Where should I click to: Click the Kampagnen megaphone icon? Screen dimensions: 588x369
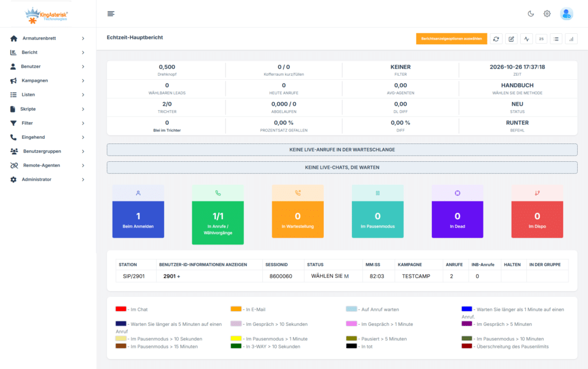coord(14,80)
